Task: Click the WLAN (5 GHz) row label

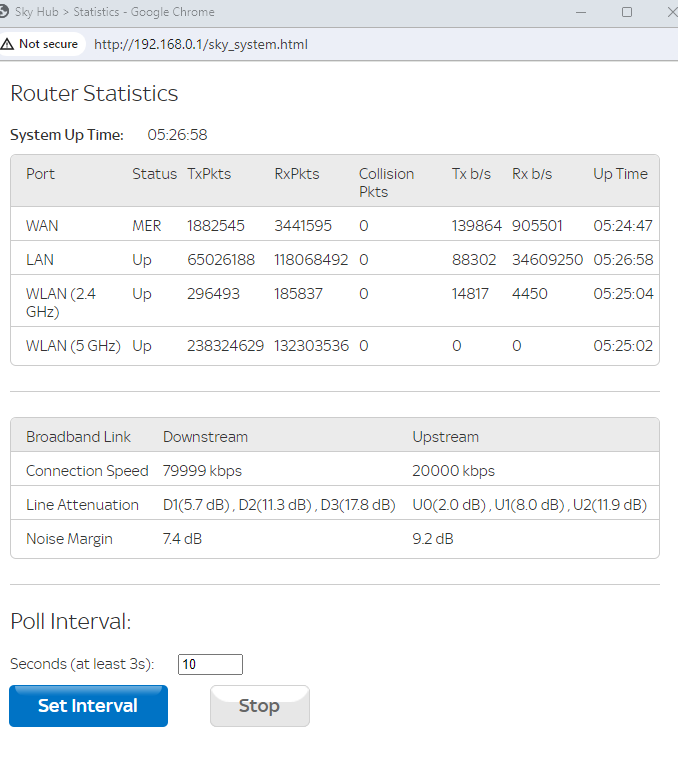Action: point(73,346)
